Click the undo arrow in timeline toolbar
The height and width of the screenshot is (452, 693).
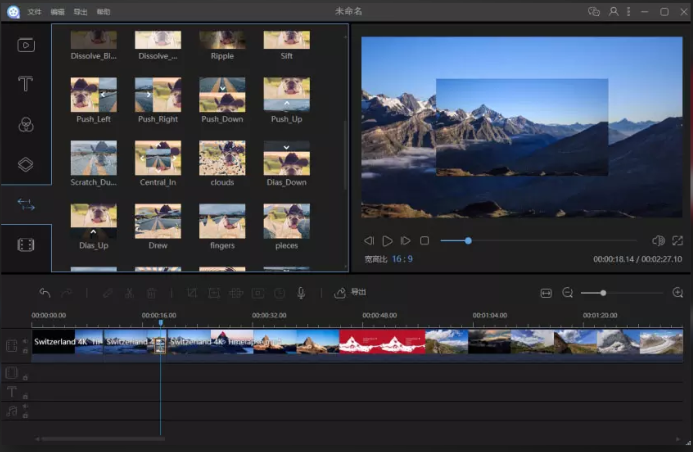point(45,293)
